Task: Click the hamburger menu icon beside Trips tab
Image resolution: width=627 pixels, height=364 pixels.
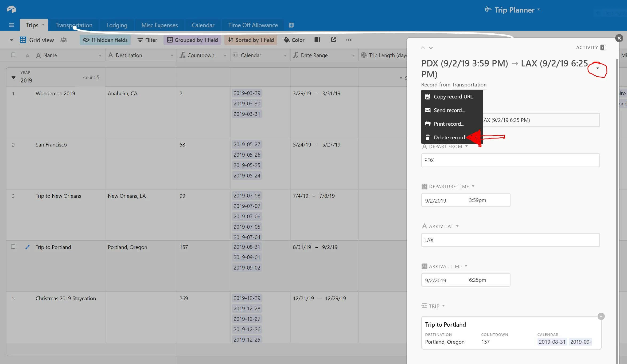Action: pos(11,25)
